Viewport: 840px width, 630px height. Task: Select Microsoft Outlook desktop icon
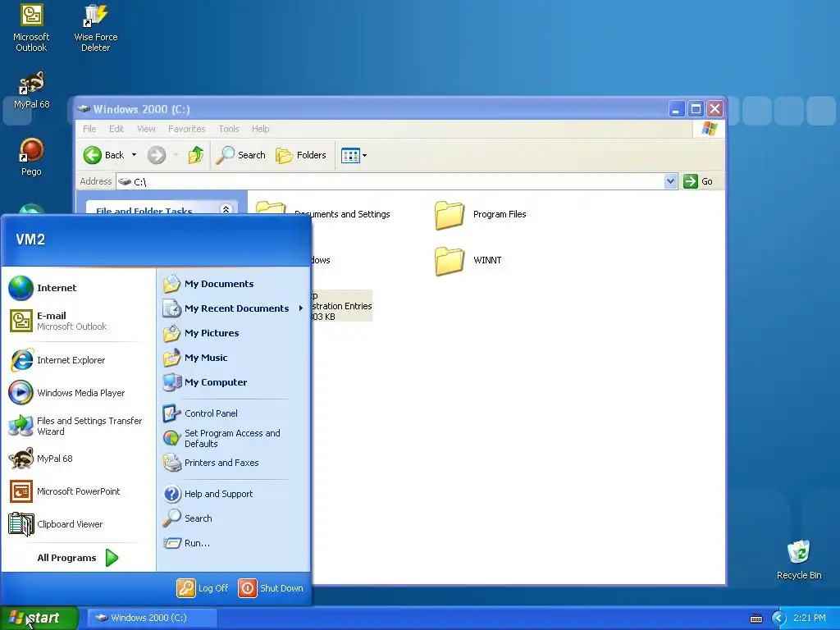[x=31, y=29]
